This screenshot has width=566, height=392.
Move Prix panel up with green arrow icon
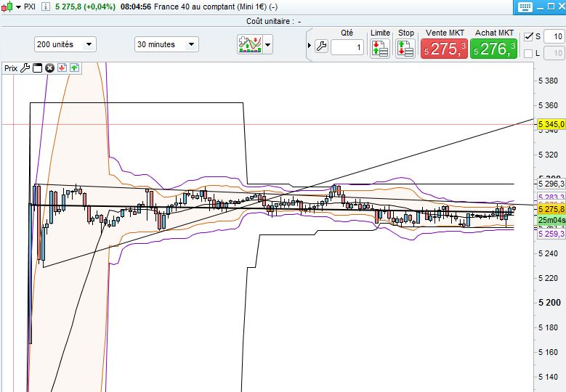pyautogui.click(x=74, y=68)
